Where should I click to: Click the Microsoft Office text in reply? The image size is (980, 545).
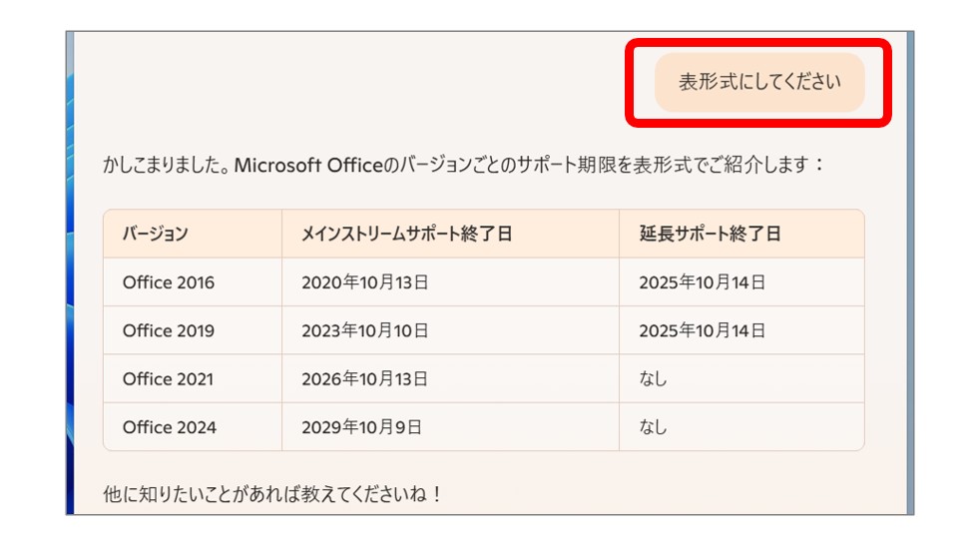pyautogui.click(x=308, y=165)
